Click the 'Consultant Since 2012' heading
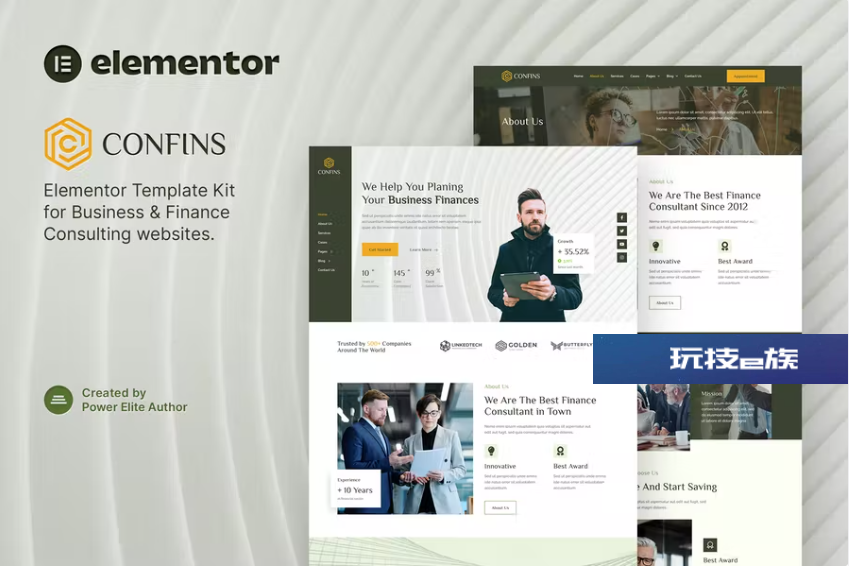Image resolution: width=849 pixels, height=566 pixels. [x=705, y=201]
